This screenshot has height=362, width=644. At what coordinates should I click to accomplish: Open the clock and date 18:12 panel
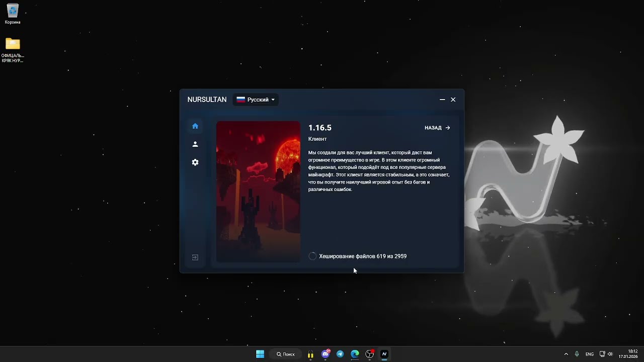[x=629, y=354]
